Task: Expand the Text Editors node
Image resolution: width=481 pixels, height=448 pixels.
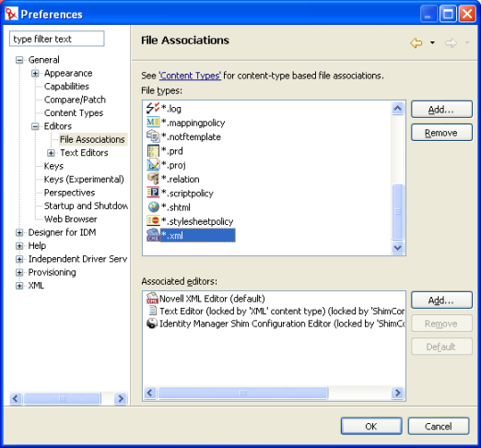Action: tap(51, 153)
